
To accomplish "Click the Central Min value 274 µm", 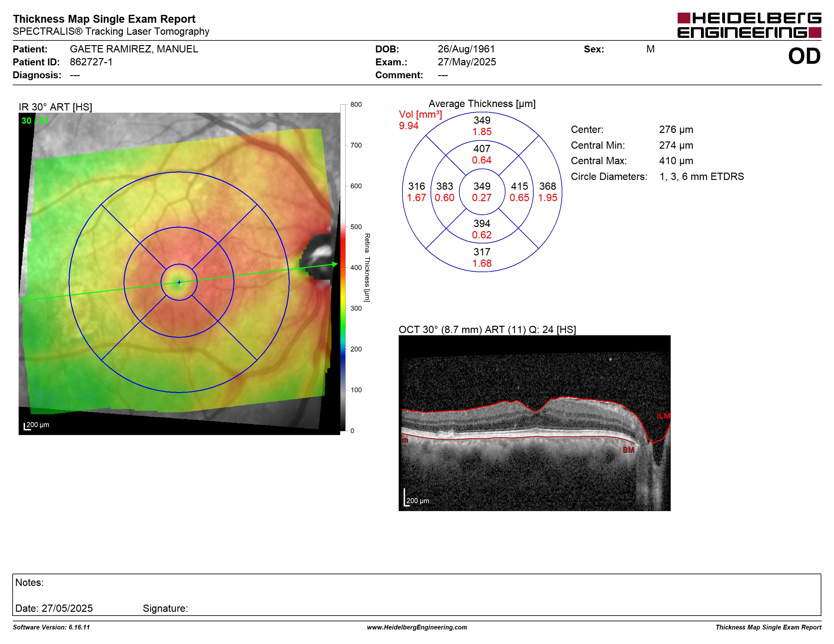I will 676,145.
